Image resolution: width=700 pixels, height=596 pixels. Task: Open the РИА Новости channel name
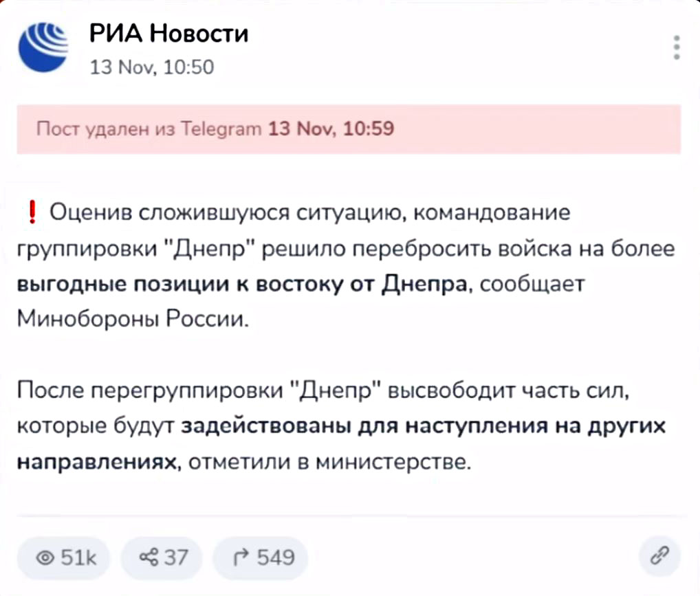[168, 33]
